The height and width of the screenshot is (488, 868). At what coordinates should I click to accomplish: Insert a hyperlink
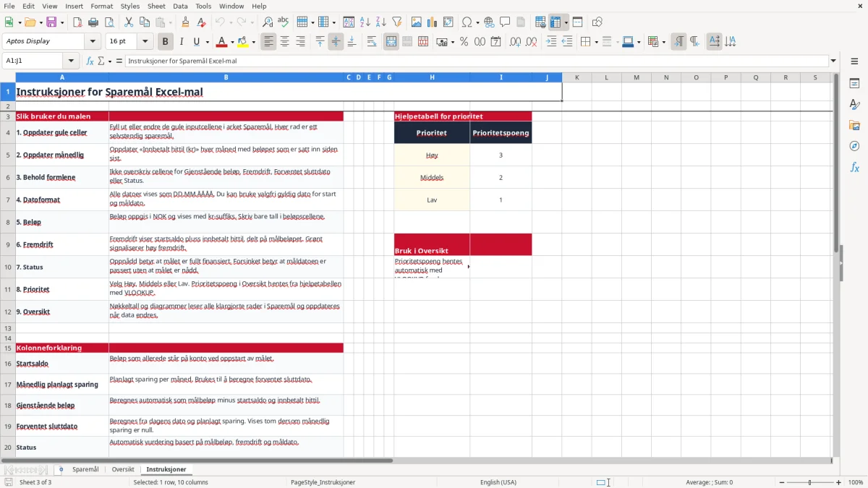(x=489, y=22)
